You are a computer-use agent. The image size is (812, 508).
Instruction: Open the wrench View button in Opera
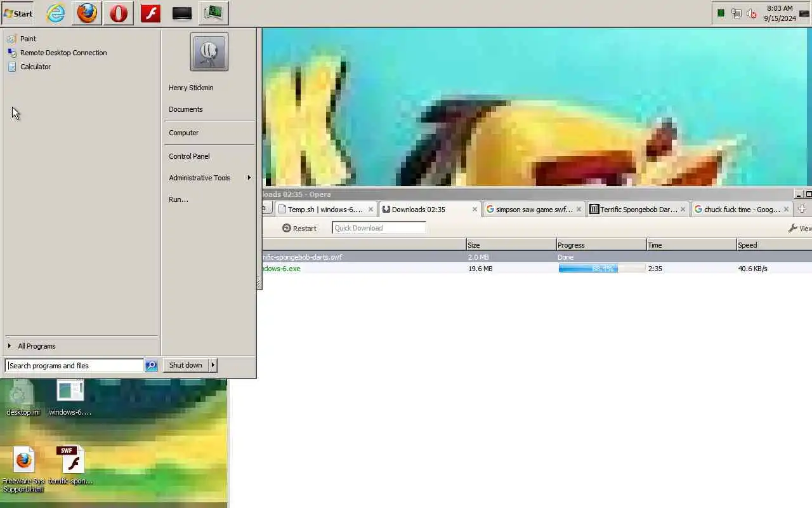click(800, 228)
